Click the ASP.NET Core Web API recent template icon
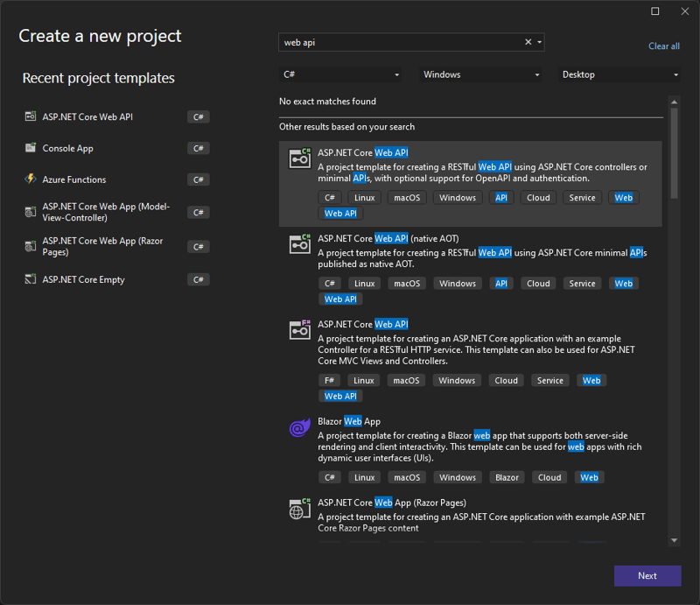Image resolution: width=700 pixels, height=605 pixels. (x=31, y=116)
